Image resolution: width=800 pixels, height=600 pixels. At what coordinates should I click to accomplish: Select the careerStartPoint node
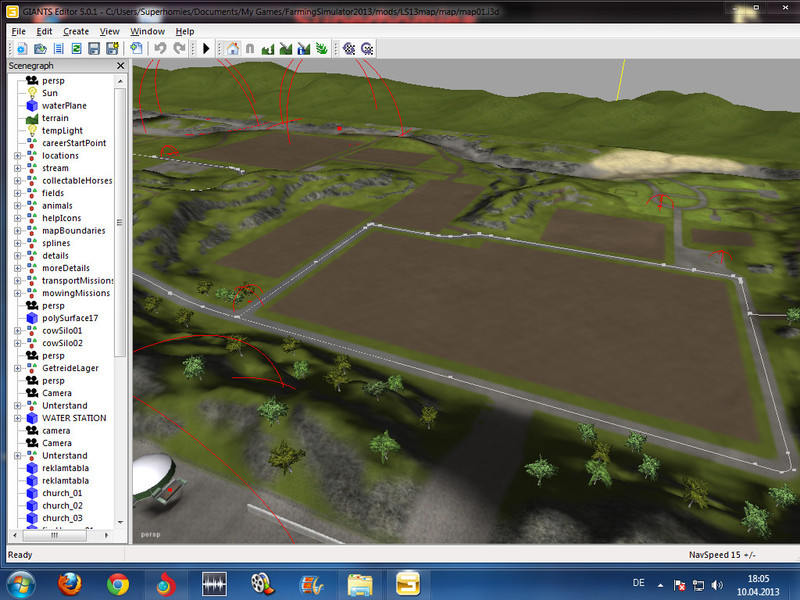tap(74, 143)
